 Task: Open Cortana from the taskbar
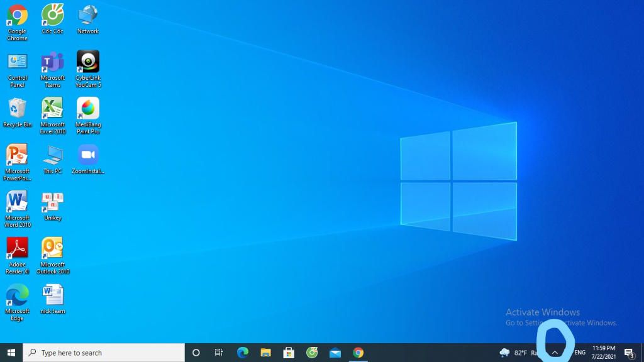pyautogui.click(x=196, y=353)
